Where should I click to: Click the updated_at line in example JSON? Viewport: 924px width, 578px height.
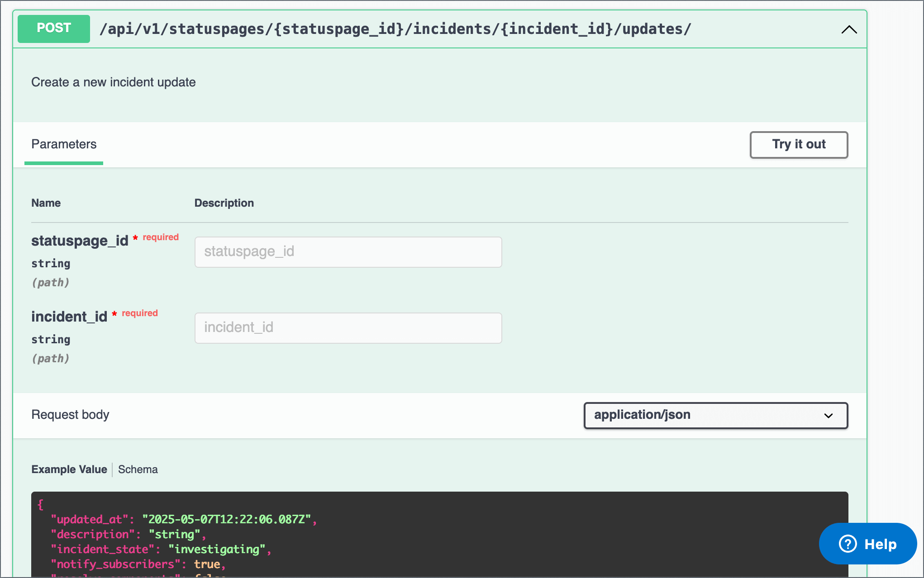coord(183,519)
